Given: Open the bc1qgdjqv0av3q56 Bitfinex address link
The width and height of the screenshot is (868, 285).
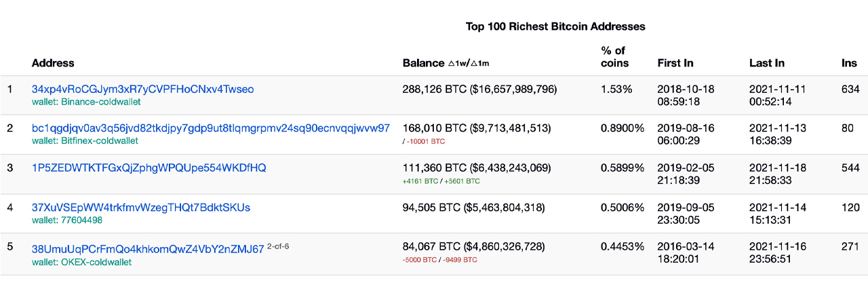Looking at the screenshot, I should pos(210,128).
